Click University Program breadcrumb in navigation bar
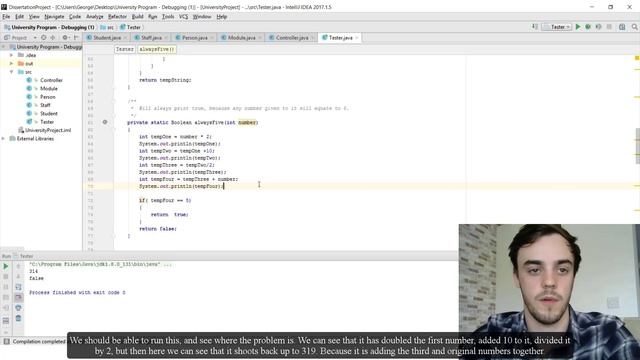 click(49, 27)
